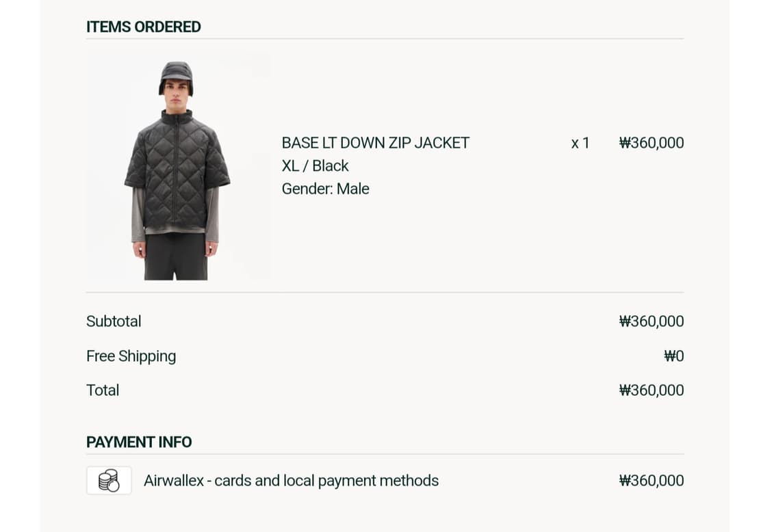Click the Subtotal ₩360,000 amount
This screenshot has width=770, height=532.
[x=651, y=321]
